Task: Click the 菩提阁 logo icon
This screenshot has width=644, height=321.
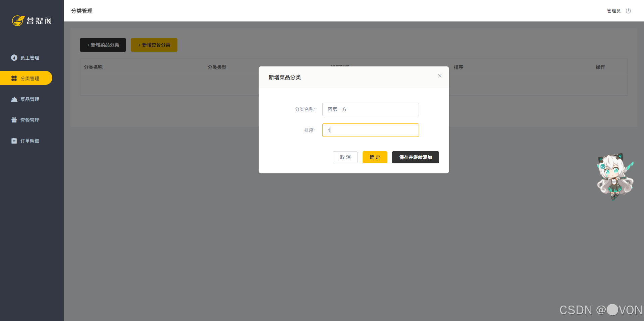Action: 18,21
